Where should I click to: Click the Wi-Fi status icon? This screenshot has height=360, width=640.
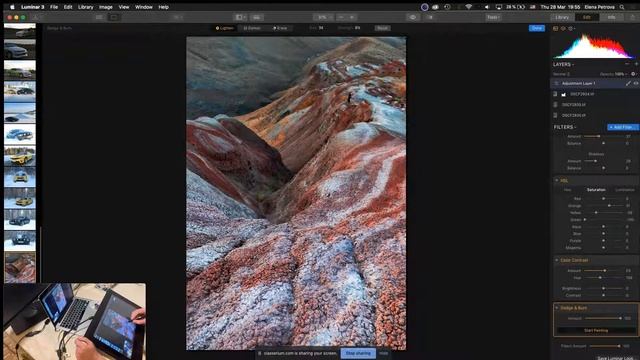pyautogui.click(x=469, y=7)
